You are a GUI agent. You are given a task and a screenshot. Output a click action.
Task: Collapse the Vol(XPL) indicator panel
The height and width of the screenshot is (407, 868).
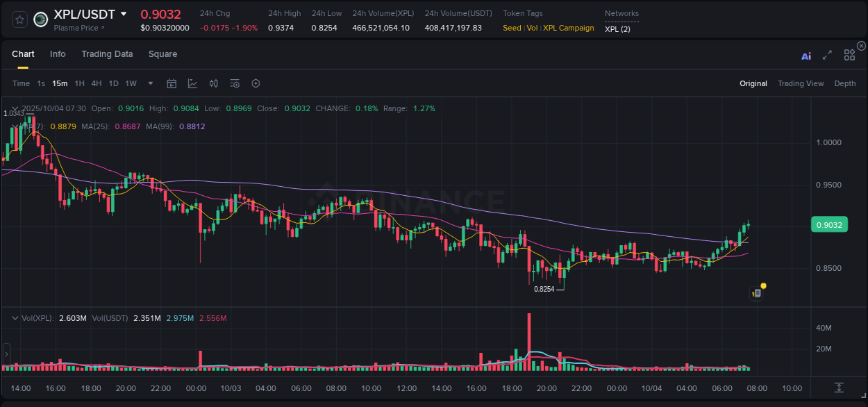(14, 317)
